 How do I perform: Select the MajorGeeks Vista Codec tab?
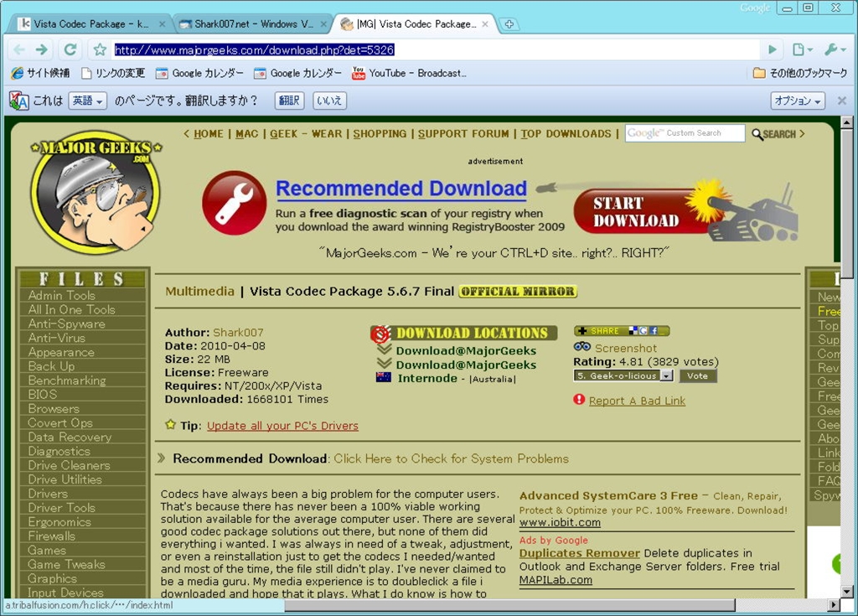click(416, 24)
